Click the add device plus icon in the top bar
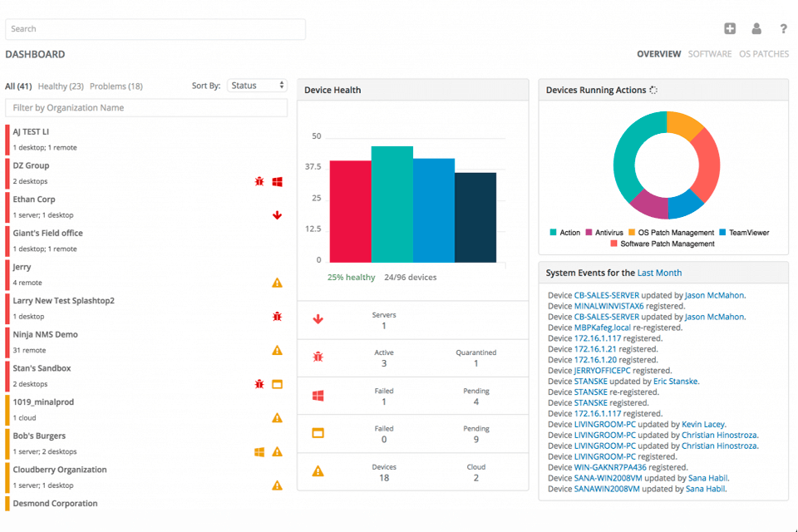The image size is (798, 532). click(x=729, y=28)
